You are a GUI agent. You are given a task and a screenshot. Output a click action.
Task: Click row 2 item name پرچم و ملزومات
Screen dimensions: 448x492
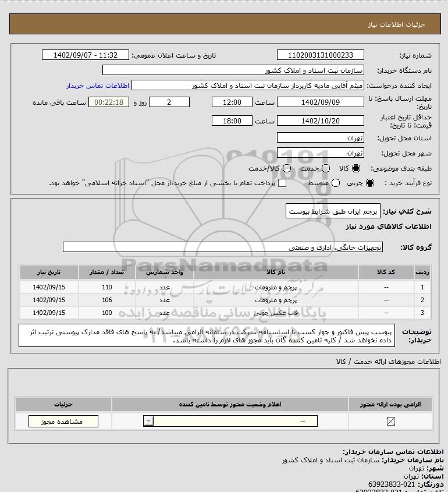coord(276,300)
